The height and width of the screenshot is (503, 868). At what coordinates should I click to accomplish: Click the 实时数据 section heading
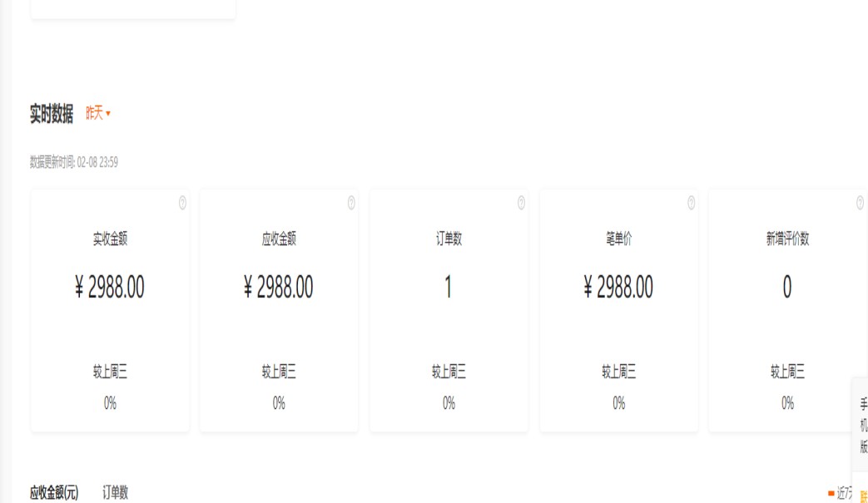tap(52, 114)
